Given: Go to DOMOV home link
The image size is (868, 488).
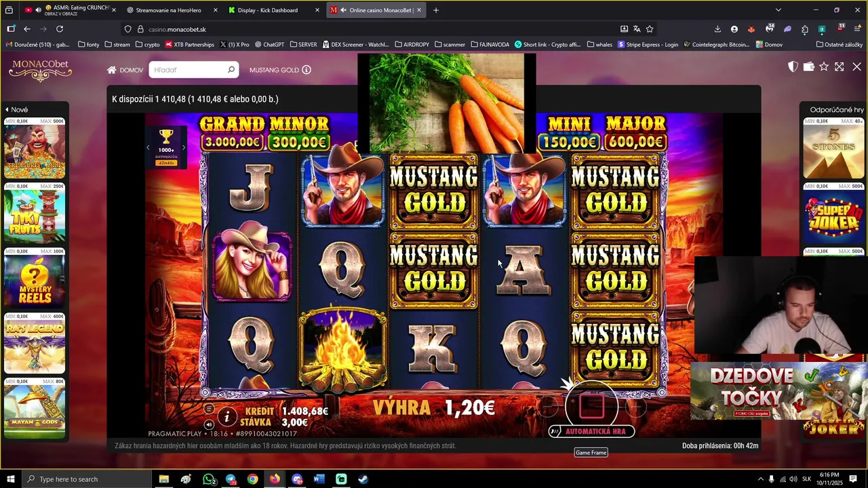Looking at the screenshot, I should [125, 70].
